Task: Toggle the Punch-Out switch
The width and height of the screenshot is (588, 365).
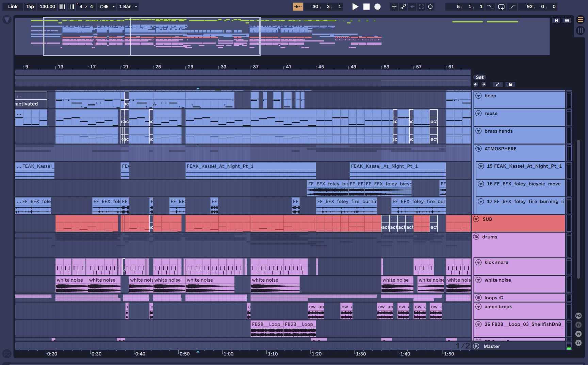Action: tap(512, 6)
